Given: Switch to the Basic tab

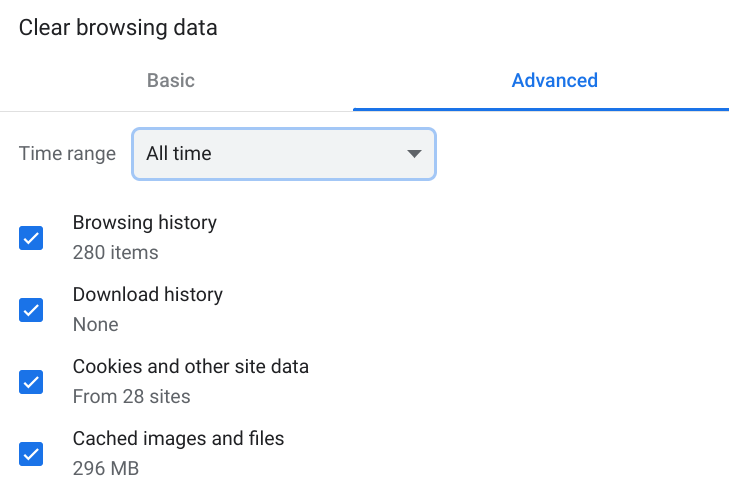Looking at the screenshot, I should (x=171, y=80).
